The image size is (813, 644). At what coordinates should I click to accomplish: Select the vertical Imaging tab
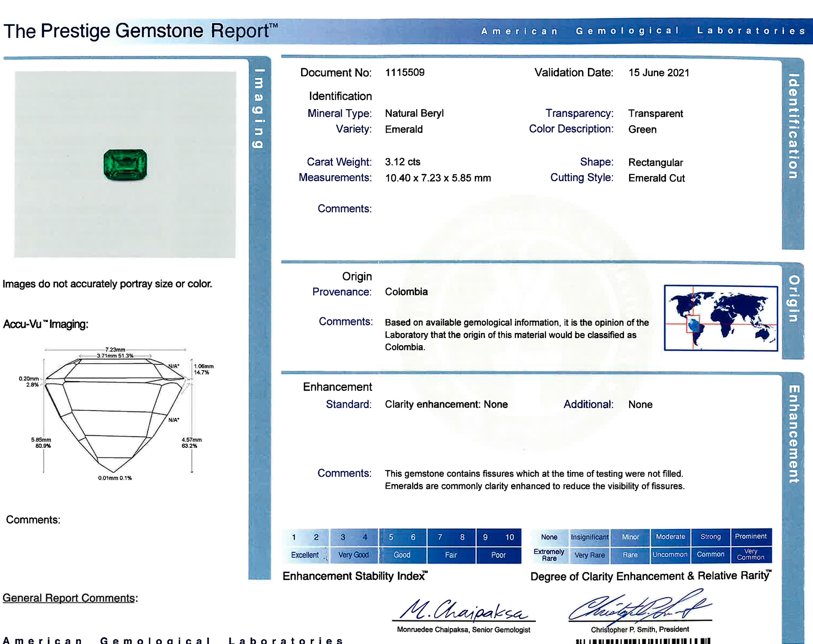259,109
